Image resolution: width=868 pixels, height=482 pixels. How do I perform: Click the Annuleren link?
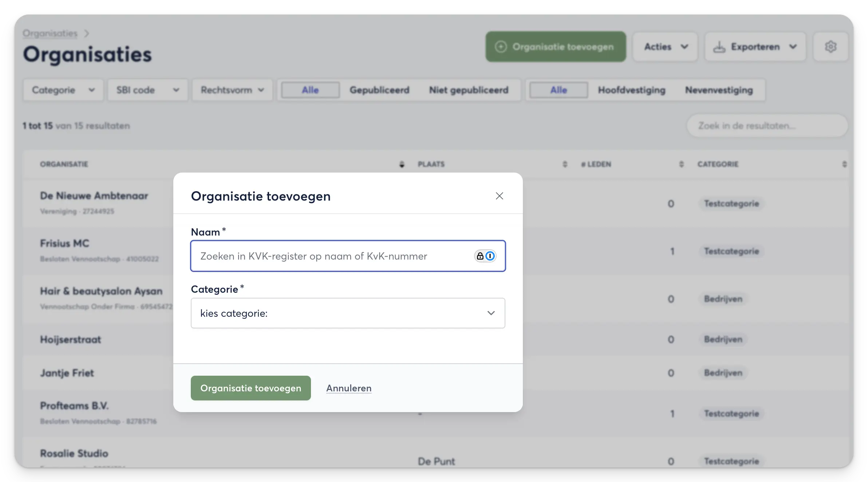(x=349, y=388)
